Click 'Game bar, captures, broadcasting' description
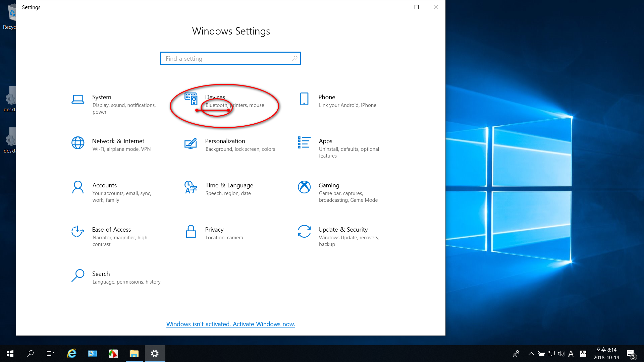This screenshot has height=362, width=644. click(x=348, y=197)
